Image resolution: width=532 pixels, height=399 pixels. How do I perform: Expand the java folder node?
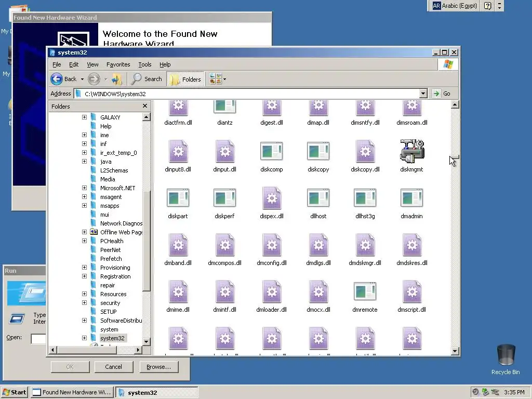[x=84, y=161]
